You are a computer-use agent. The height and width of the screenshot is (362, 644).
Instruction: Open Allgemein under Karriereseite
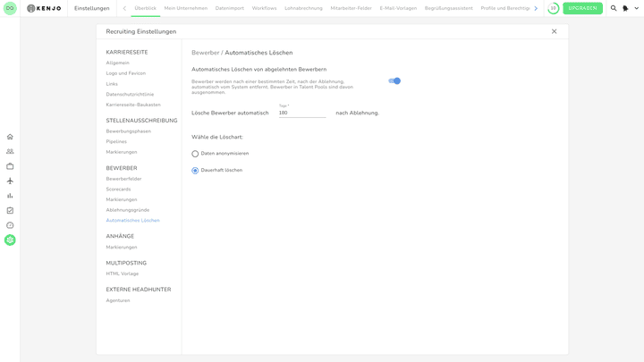(x=117, y=63)
